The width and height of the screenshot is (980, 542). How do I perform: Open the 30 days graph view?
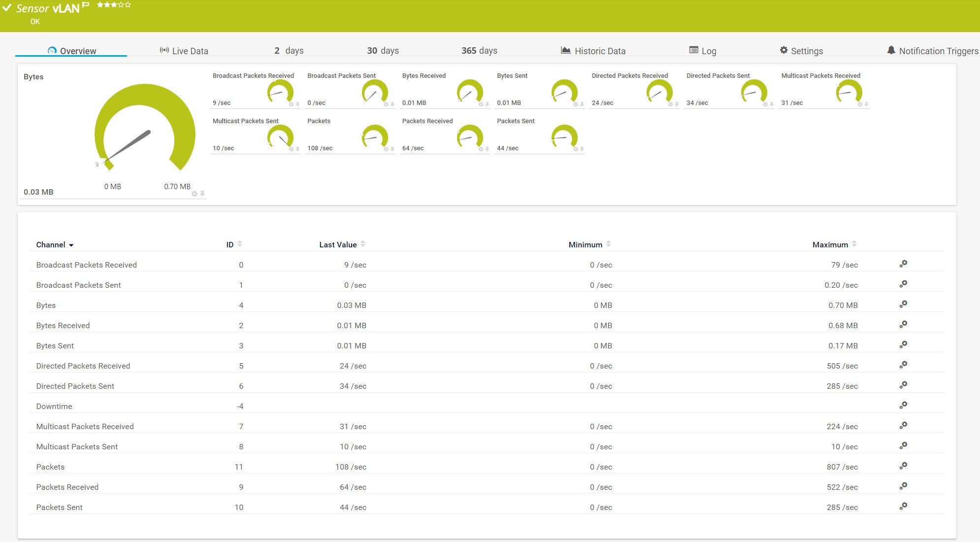pyautogui.click(x=383, y=51)
